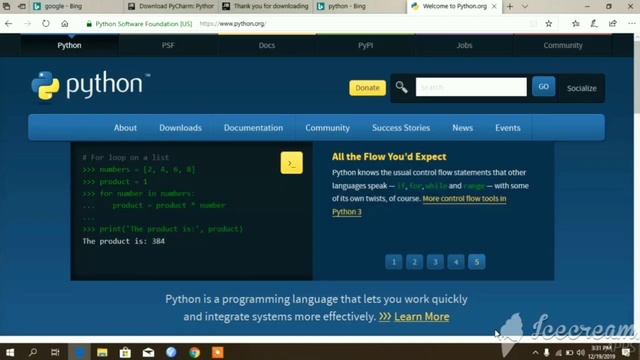Screen dimensions: 640x360
Task: Open browser Settings and more menu
Action: (x=631, y=24)
